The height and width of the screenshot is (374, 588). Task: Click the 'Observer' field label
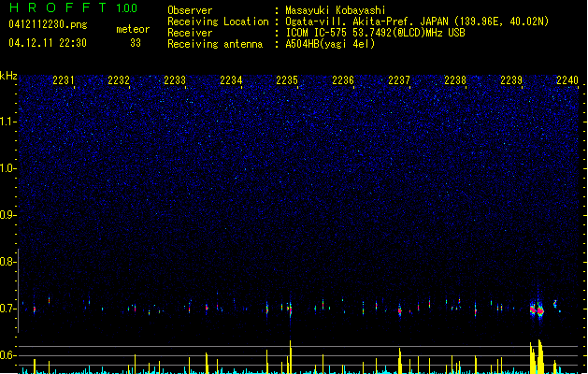[x=190, y=10]
